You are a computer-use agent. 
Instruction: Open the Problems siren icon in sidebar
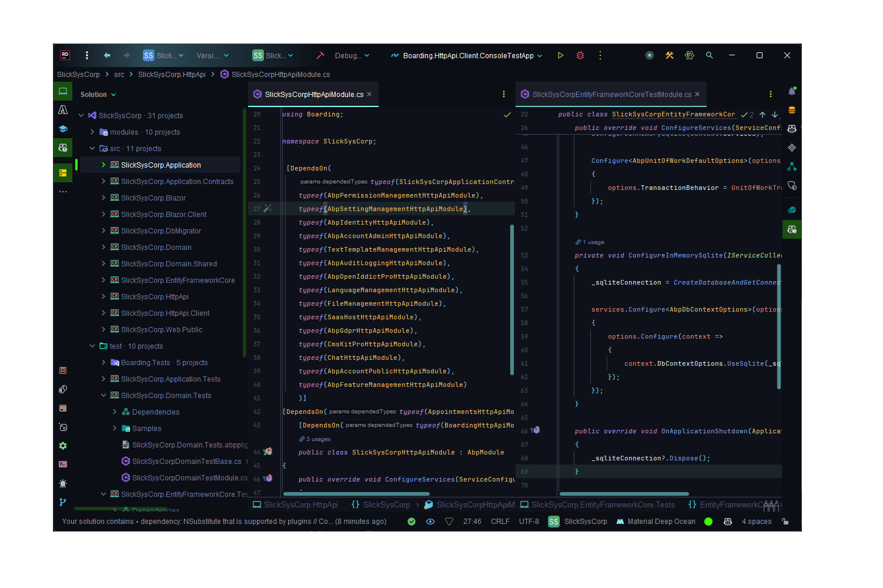point(63,483)
